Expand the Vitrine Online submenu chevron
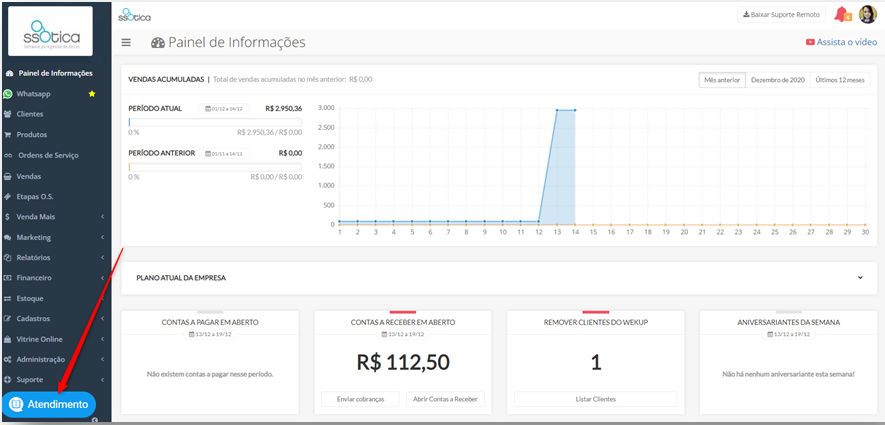885x425 pixels. 103,339
